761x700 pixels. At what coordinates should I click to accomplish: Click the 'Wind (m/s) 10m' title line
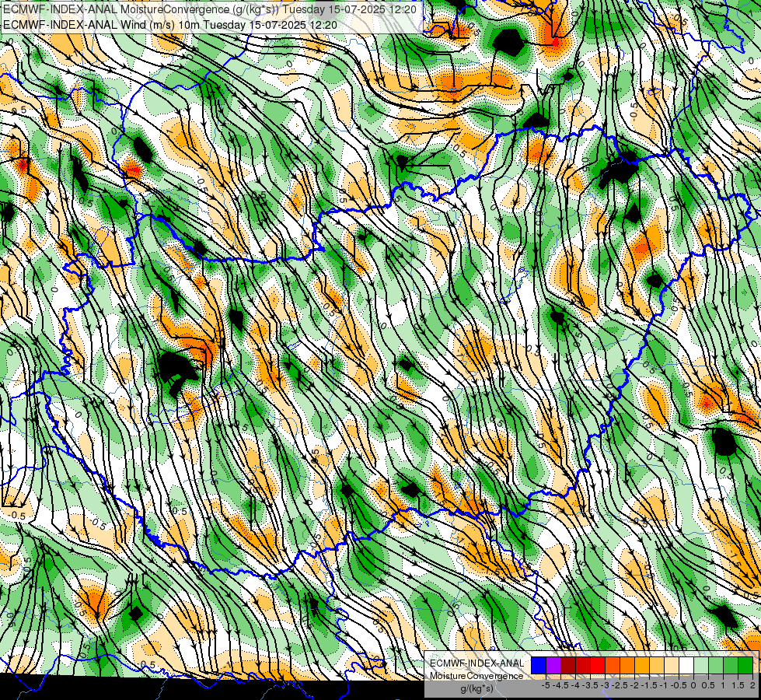[170, 25]
